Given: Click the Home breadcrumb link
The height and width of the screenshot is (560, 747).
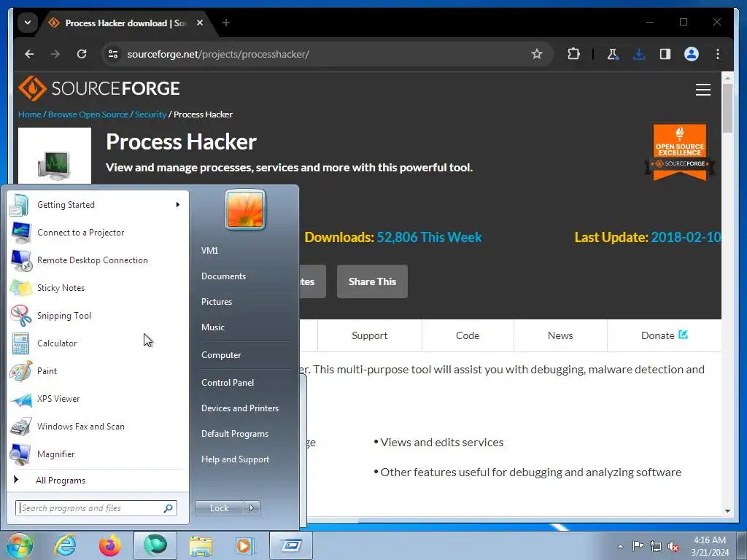Looking at the screenshot, I should click(x=29, y=114).
